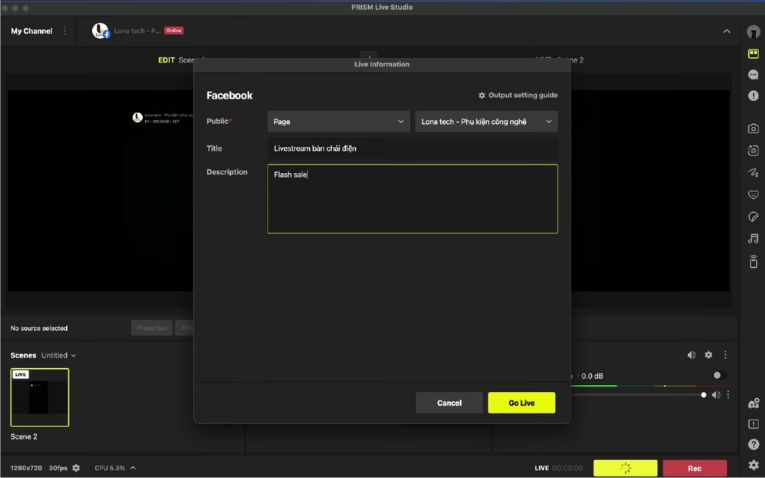Click the gear icon beside Output setting guide
This screenshot has width=765, height=478.
[482, 95]
